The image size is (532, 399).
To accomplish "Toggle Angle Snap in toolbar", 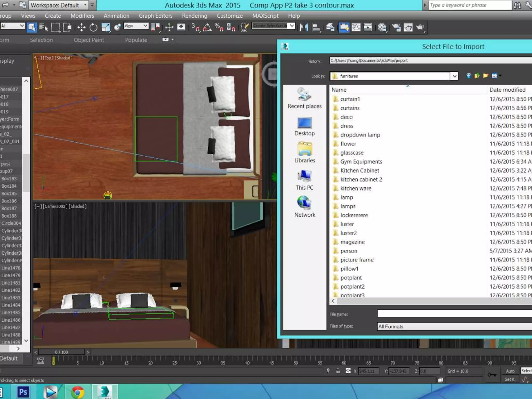I will [207, 27].
